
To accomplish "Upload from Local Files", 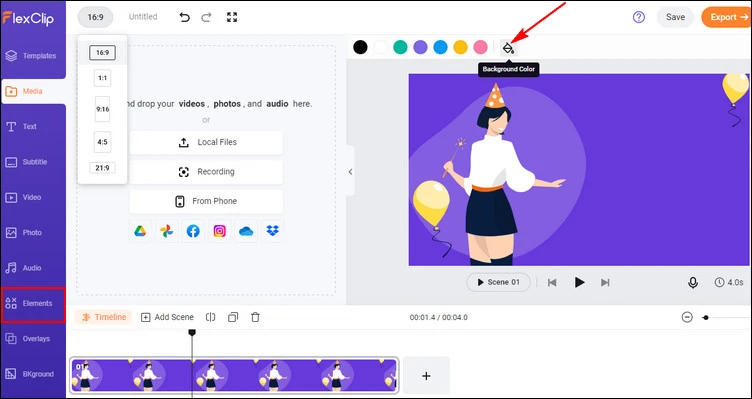I will pos(206,142).
